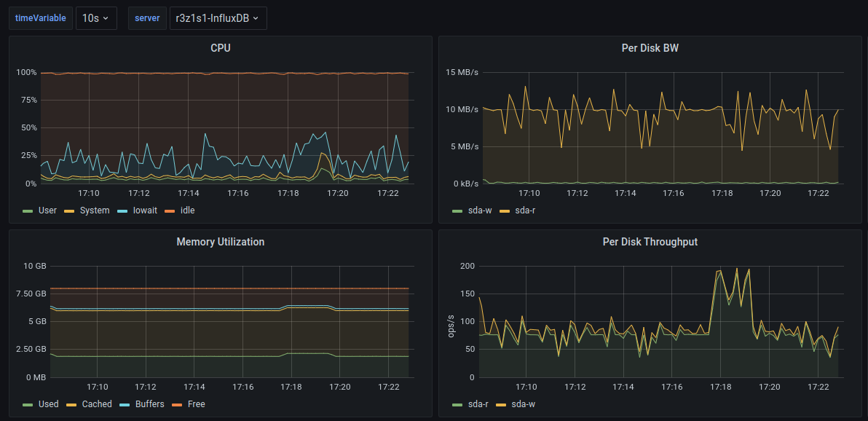Select sda-r label in Per Disk BW legend
868x421 pixels.
click(x=524, y=210)
